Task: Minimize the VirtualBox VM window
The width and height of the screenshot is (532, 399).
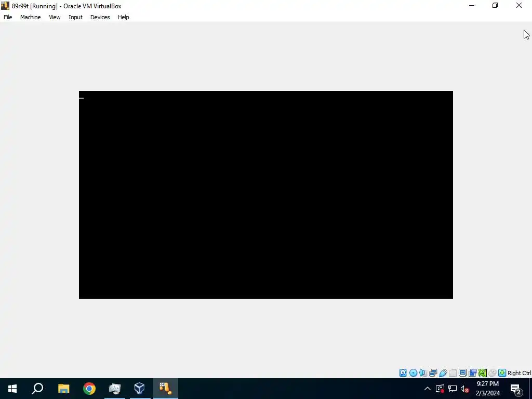Action: coord(472,5)
